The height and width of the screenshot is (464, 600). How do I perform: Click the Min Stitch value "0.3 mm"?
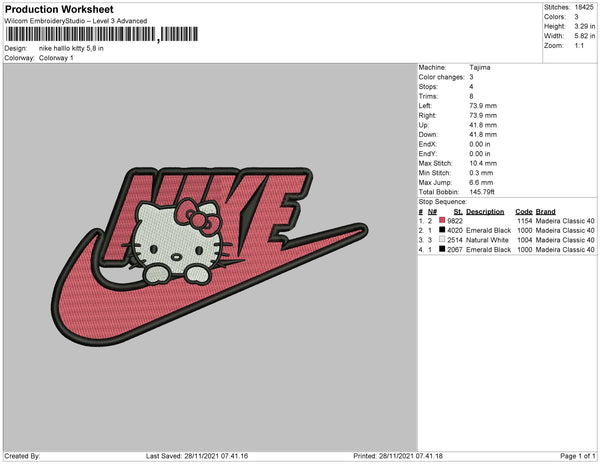coord(481,173)
